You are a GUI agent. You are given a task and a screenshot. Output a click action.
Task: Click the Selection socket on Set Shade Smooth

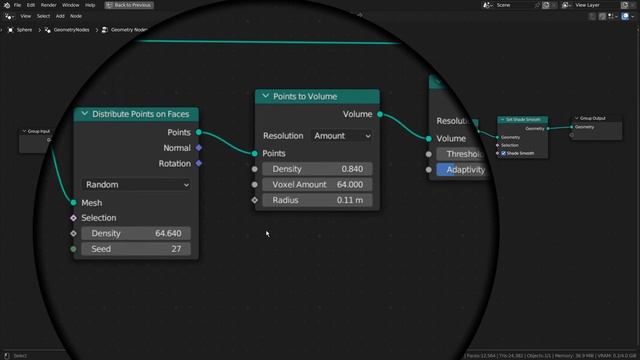[x=498, y=145]
